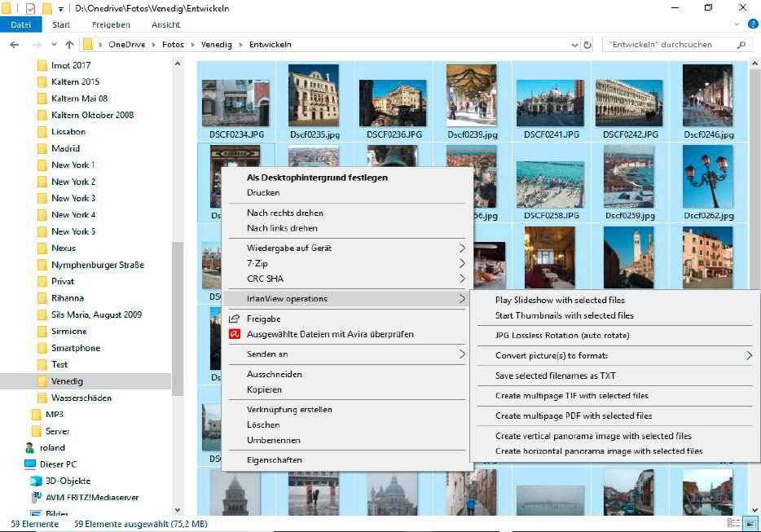Choose Löschen in context menu
The width and height of the screenshot is (761, 532).
point(263,424)
